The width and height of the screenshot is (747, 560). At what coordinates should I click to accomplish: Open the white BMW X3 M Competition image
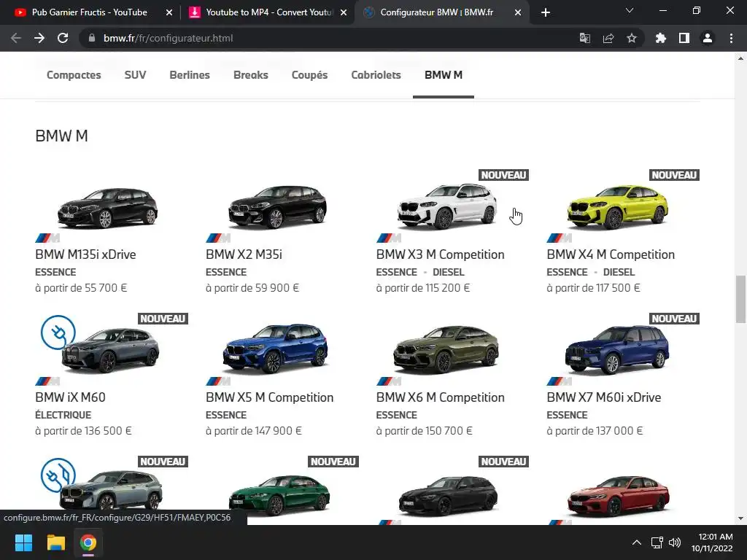[x=447, y=206]
